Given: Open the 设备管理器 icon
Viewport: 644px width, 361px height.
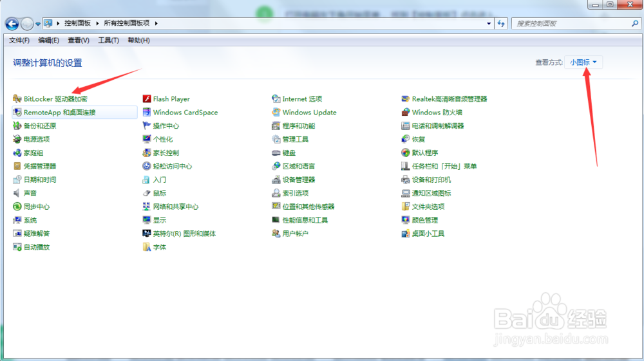Looking at the screenshot, I should [276, 180].
